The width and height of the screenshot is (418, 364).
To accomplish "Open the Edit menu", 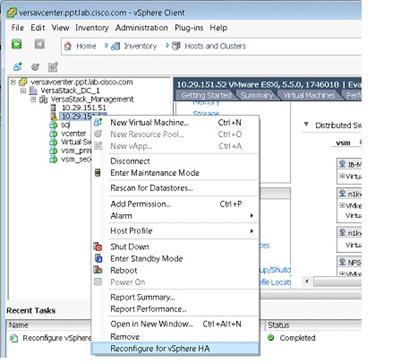I will click(38, 28).
